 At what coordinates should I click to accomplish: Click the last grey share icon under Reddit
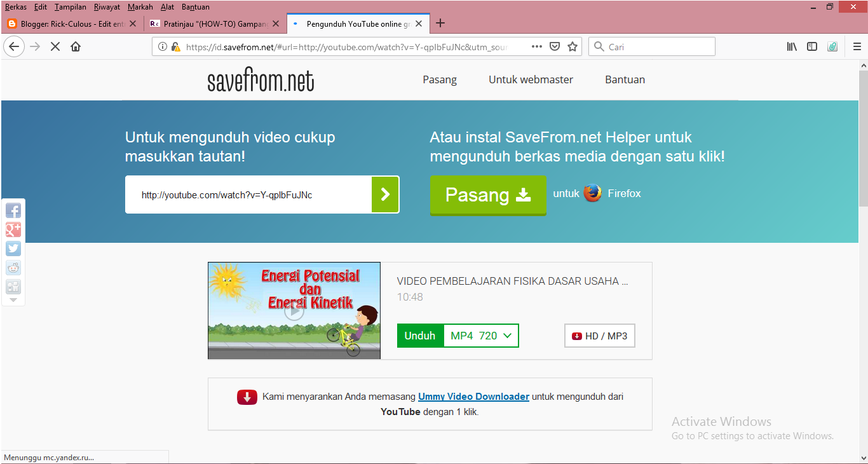13,287
